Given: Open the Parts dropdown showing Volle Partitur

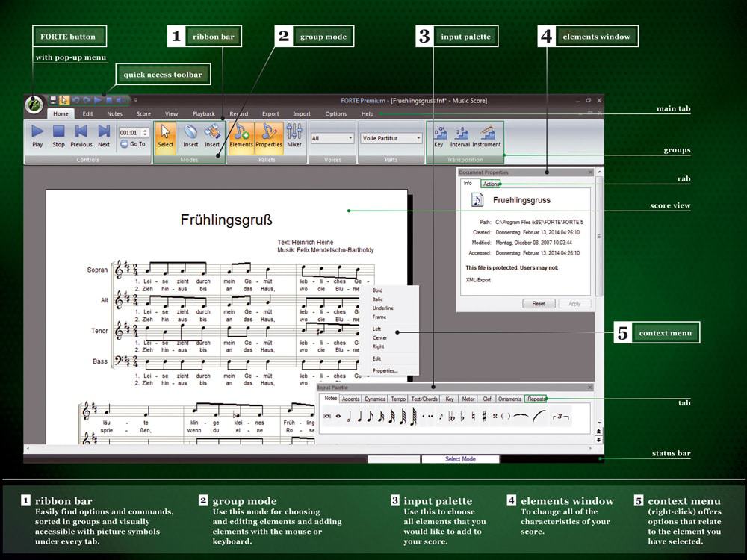Looking at the screenshot, I should (x=391, y=138).
